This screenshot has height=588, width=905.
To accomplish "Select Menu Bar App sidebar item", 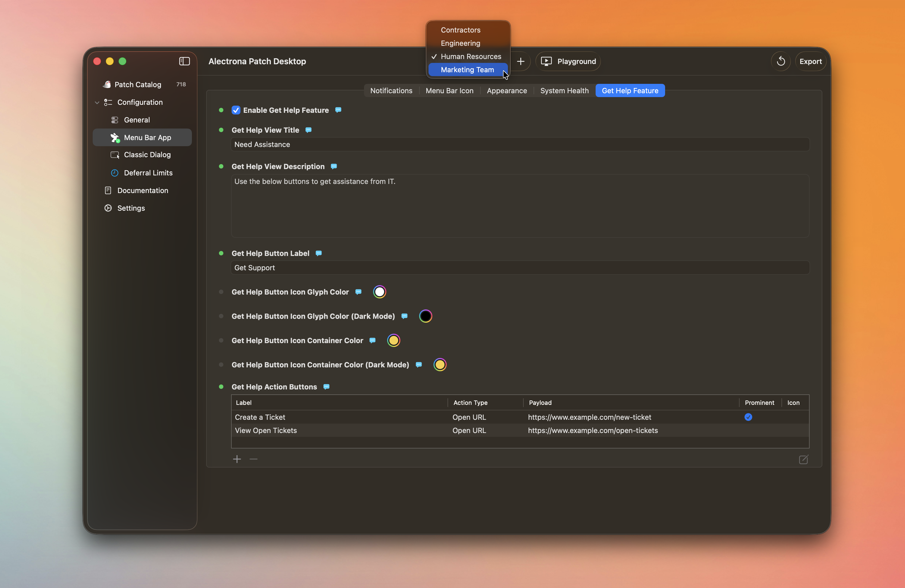I will (x=142, y=137).
